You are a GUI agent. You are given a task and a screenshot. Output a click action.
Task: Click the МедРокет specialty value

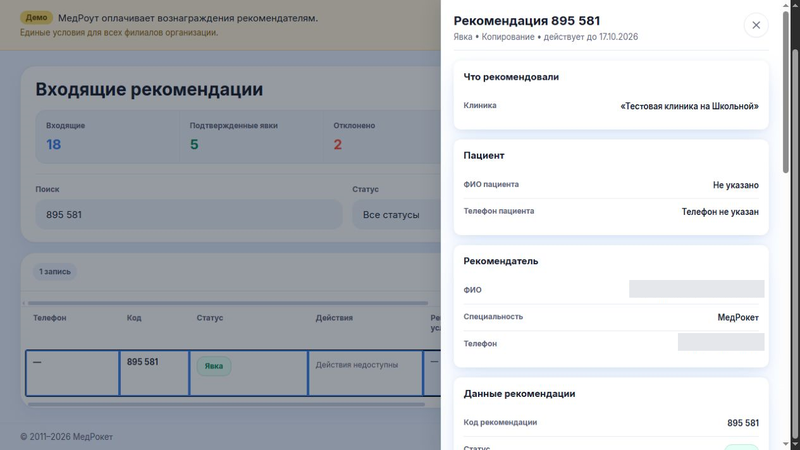pos(738,317)
